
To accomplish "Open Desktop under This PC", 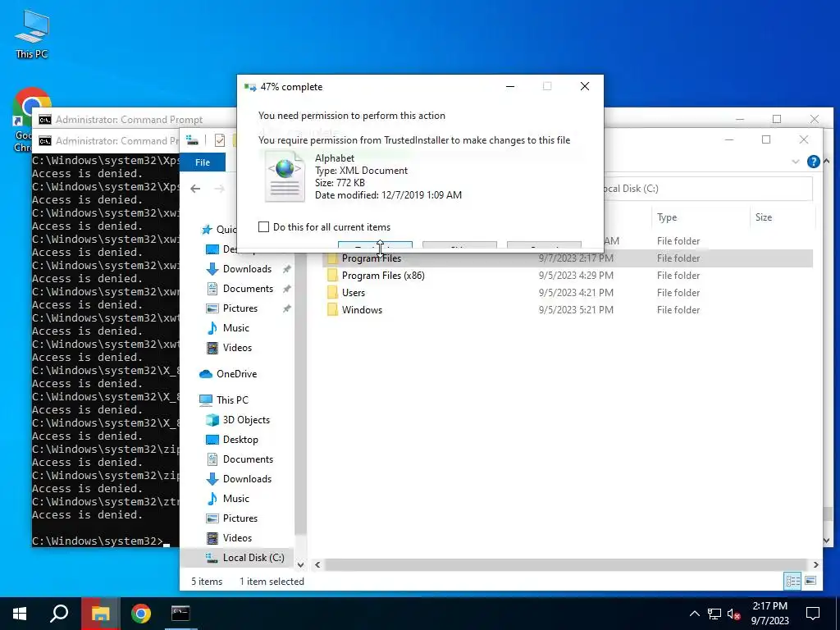I will coord(240,440).
